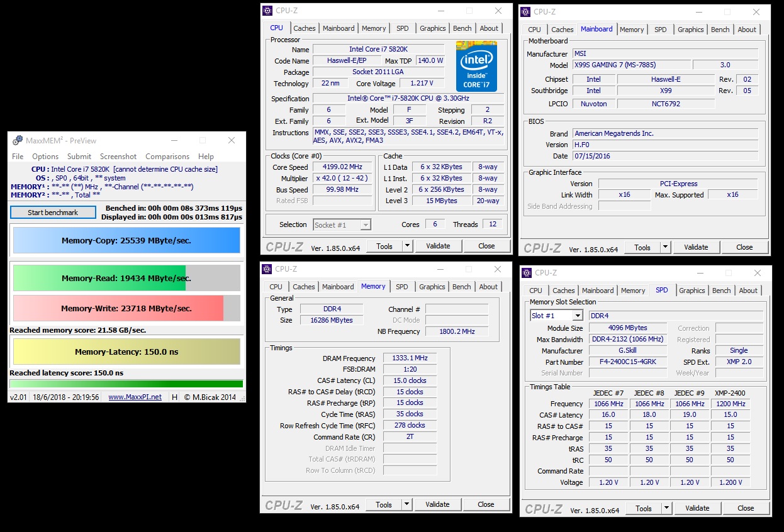The width and height of the screenshot is (784, 532).
Task: Switch to Graphics tab in Mainboard window
Action: click(x=691, y=30)
